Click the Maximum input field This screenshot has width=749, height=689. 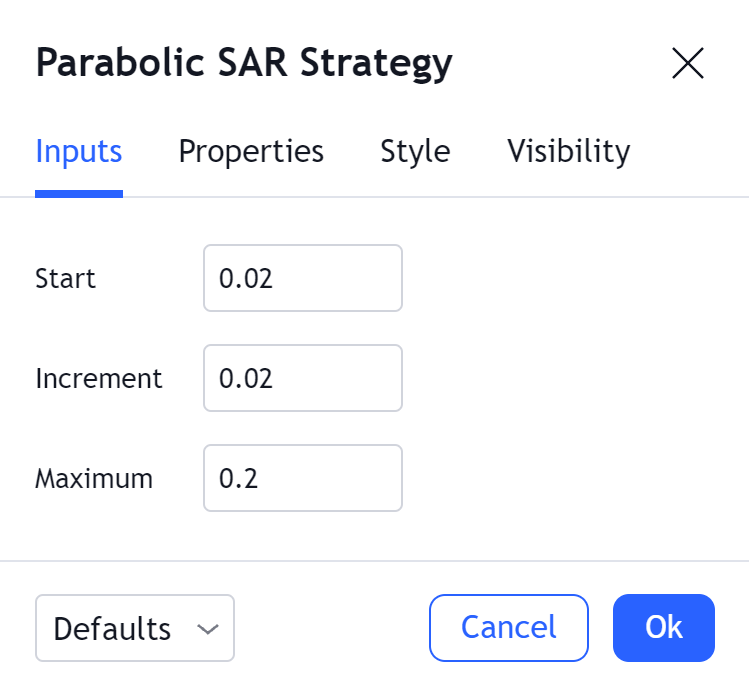[302, 478]
